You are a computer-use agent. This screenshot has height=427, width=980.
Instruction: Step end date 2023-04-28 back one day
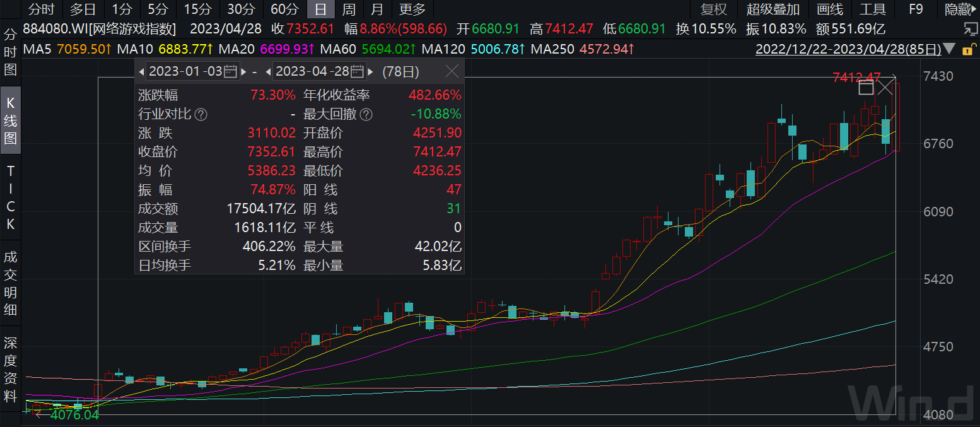click(x=268, y=71)
